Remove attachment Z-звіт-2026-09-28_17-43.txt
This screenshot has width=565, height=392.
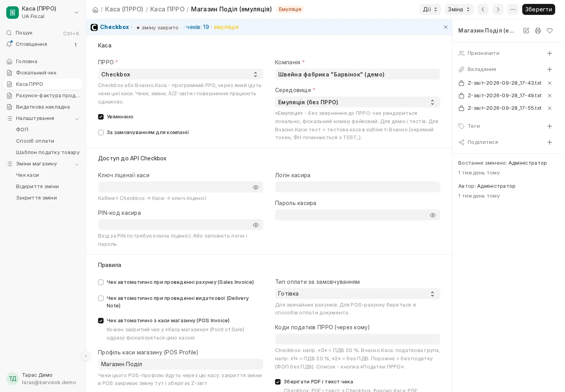click(550, 83)
